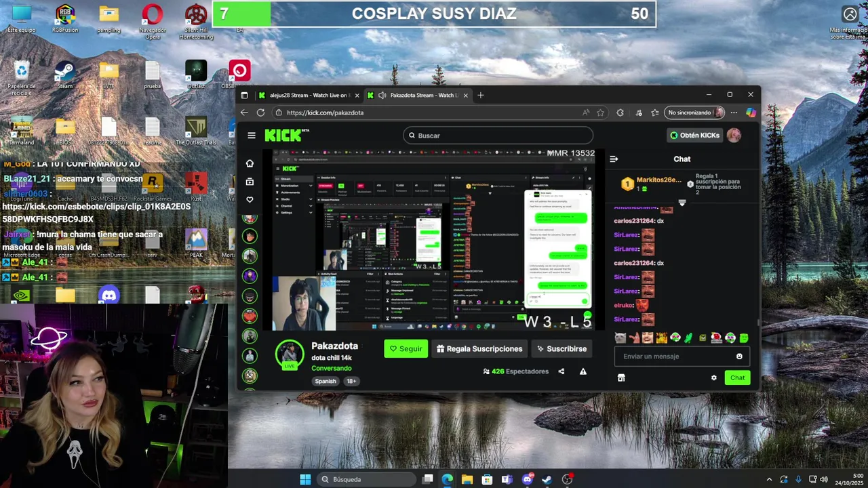Viewport: 868px width, 488px height.
Task: Open Copilot icon in browser toolbar
Action: 751,113
